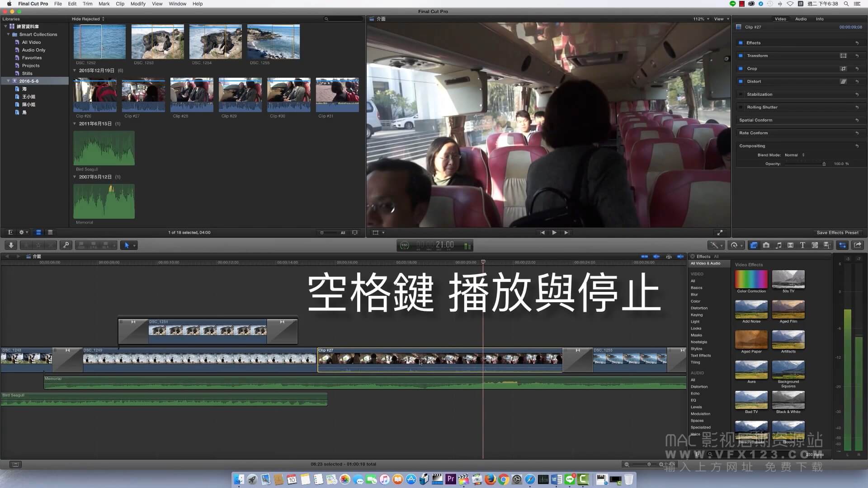
Task: Switch browser to list view
Action: [50, 232]
